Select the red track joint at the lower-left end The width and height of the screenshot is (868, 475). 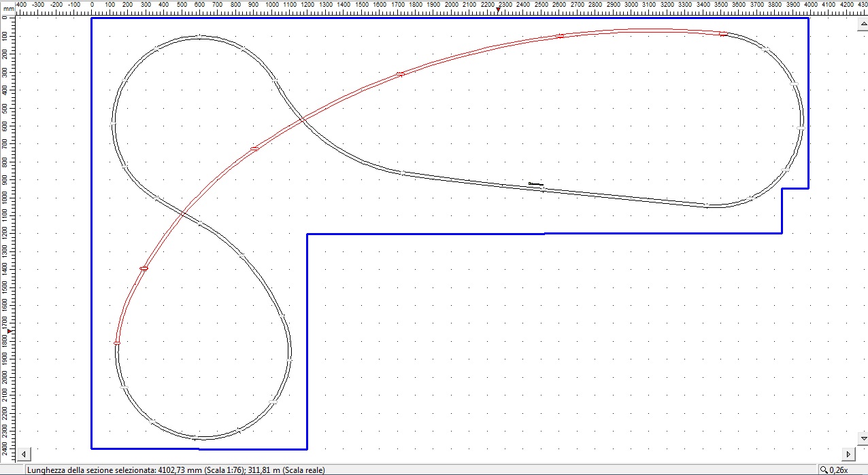click(x=117, y=342)
